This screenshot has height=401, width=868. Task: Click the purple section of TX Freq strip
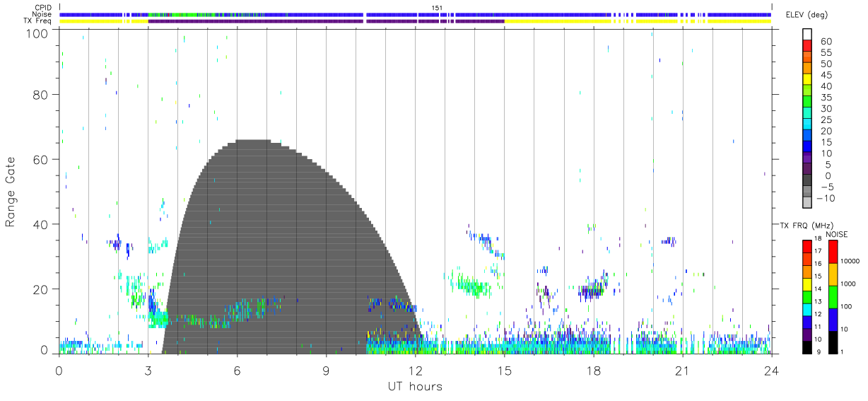326,21
